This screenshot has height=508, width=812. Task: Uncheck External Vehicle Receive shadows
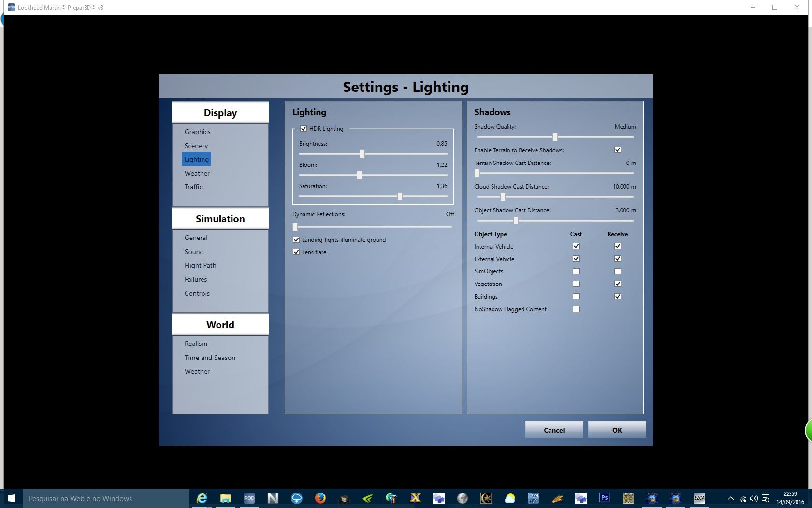pyautogui.click(x=618, y=259)
